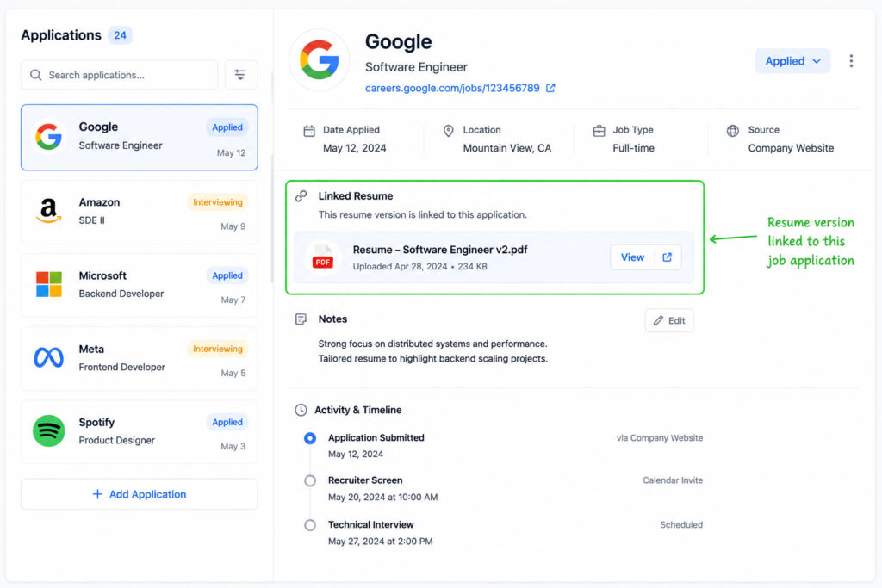Open the three-dot more options menu

pyautogui.click(x=851, y=61)
